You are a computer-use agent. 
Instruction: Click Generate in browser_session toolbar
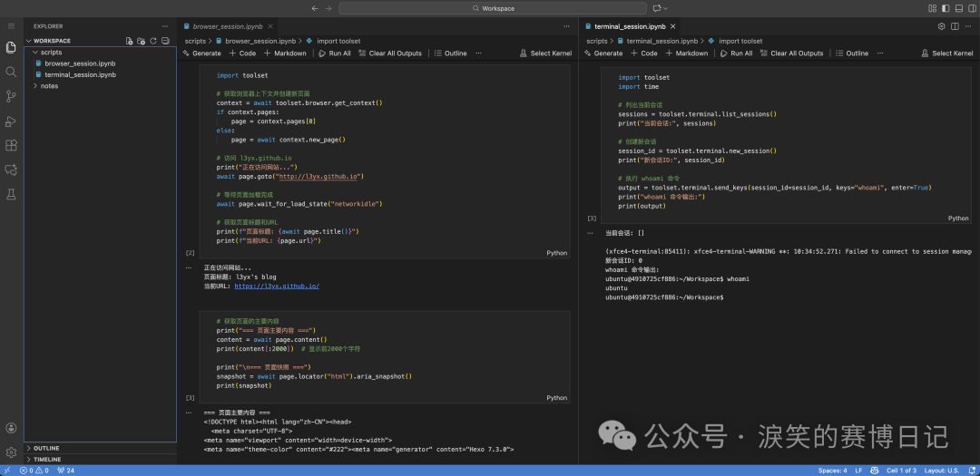(201, 53)
